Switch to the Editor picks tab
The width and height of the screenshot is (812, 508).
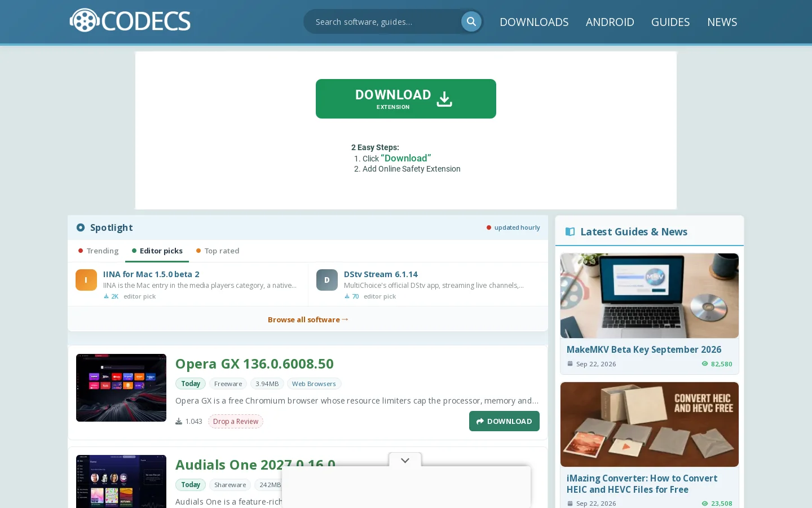(157, 251)
